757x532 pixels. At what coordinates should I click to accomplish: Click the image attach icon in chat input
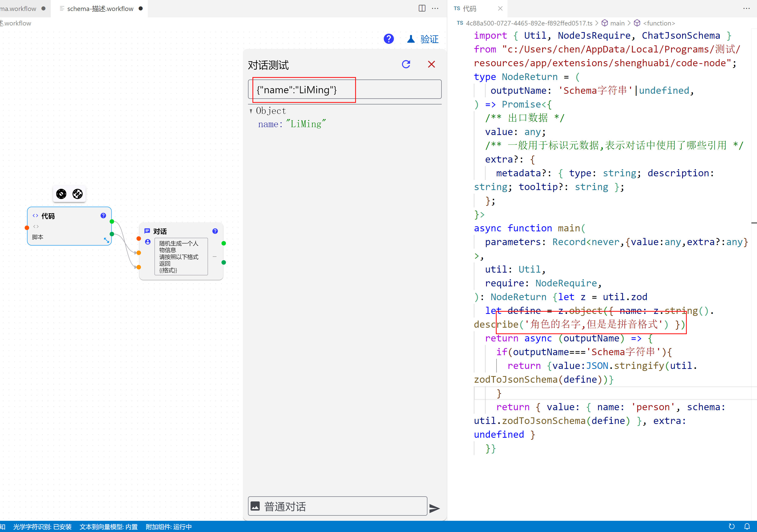tap(256, 506)
